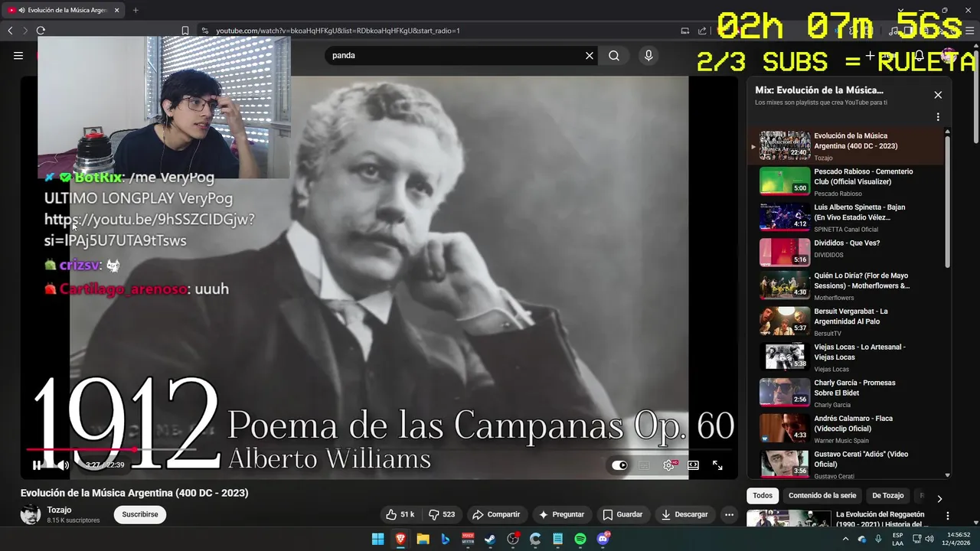Open Gustavo Cerati "Adiós" thumbnail
The width and height of the screenshot is (980, 551).
(x=784, y=464)
